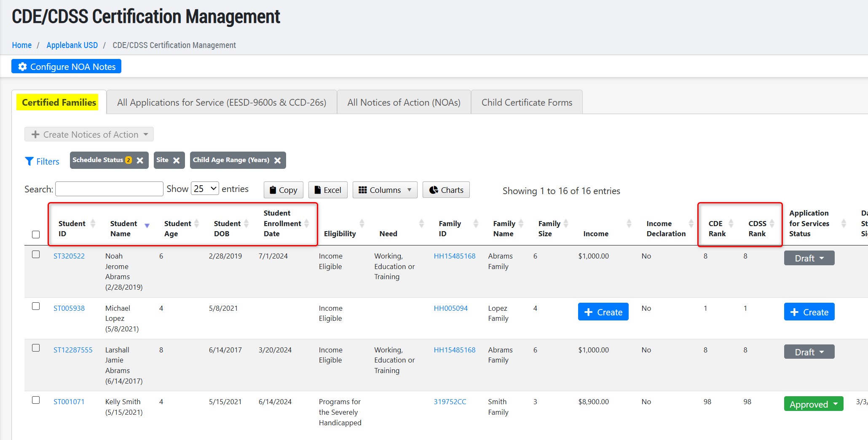
Task: Open the Columns visibility dropdown
Action: pos(385,190)
